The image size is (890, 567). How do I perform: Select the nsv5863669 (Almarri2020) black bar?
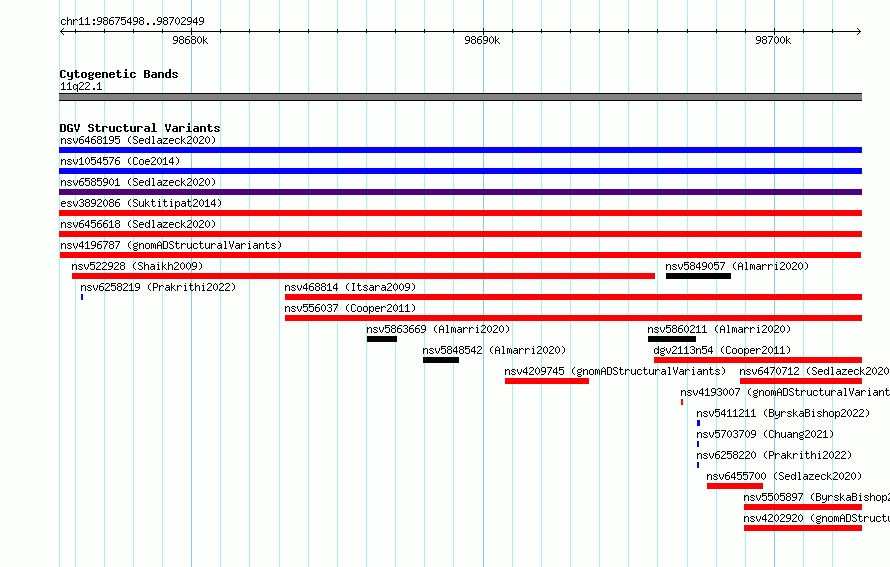coord(382,339)
